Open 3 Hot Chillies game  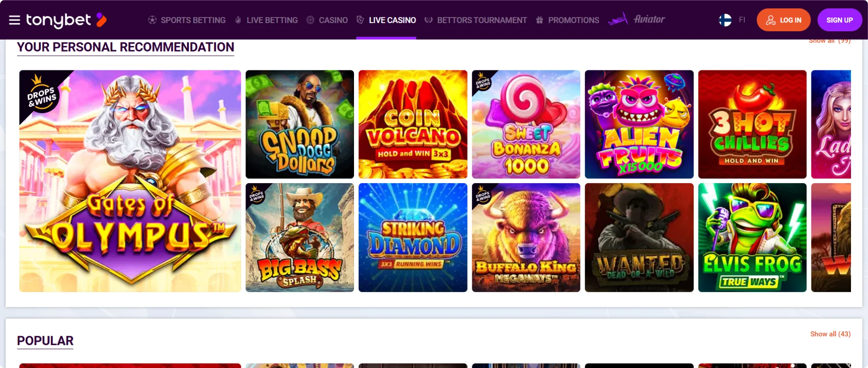[752, 124]
